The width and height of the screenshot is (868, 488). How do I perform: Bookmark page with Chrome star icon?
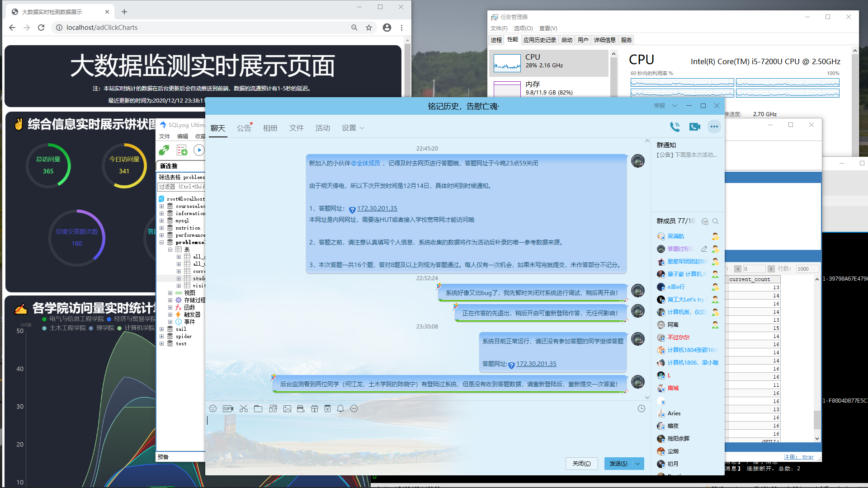(x=369, y=28)
